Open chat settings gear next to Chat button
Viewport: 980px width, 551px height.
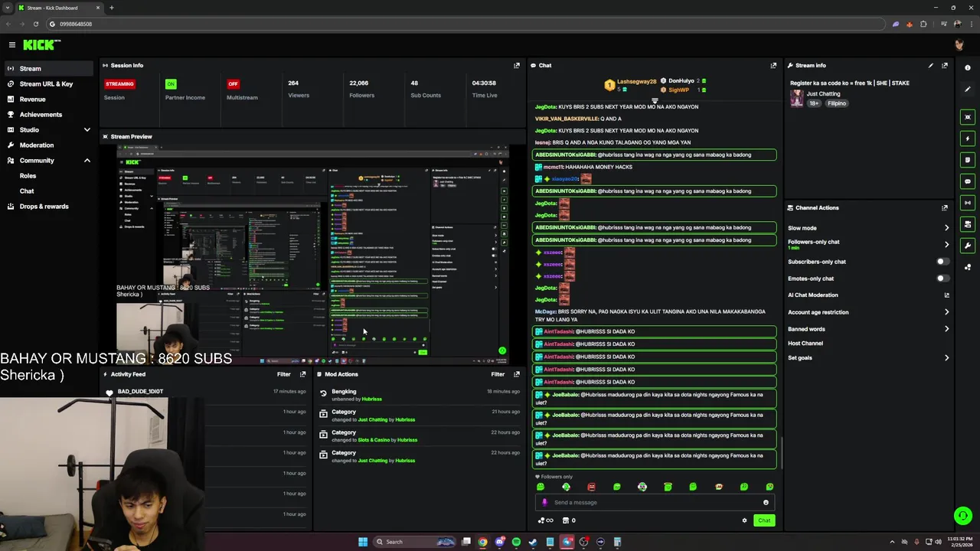pos(744,520)
